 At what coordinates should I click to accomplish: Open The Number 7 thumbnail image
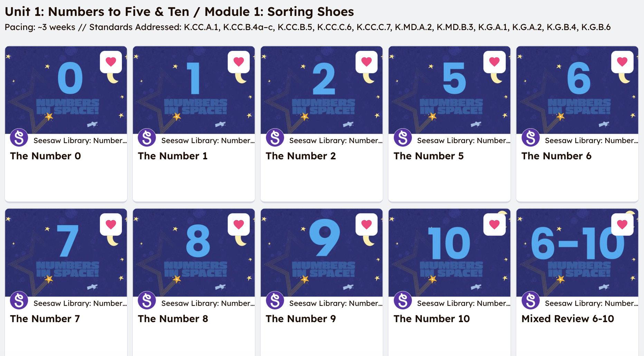[66, 253]
